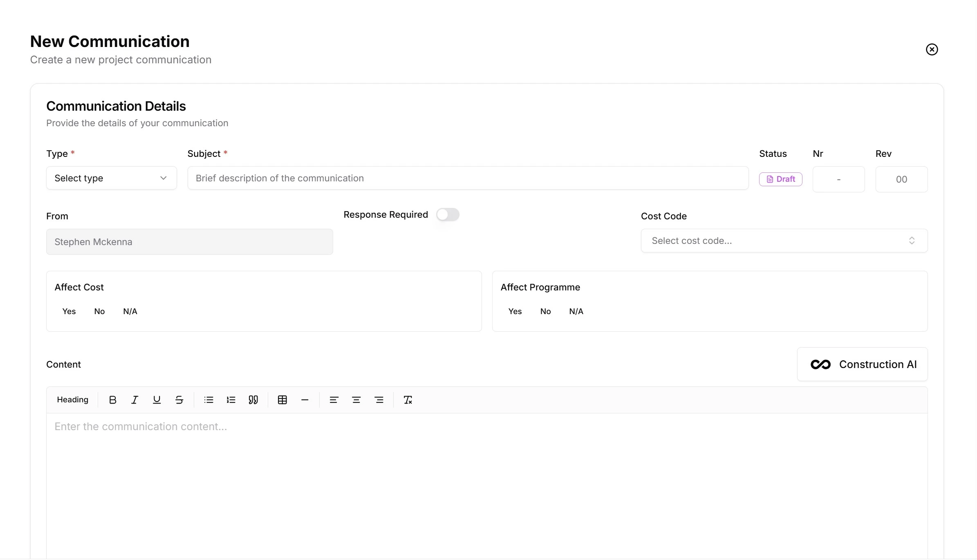Apply italic formatting
The height and width of the screenshot is (560, 977).
click(x=135, y=399)
